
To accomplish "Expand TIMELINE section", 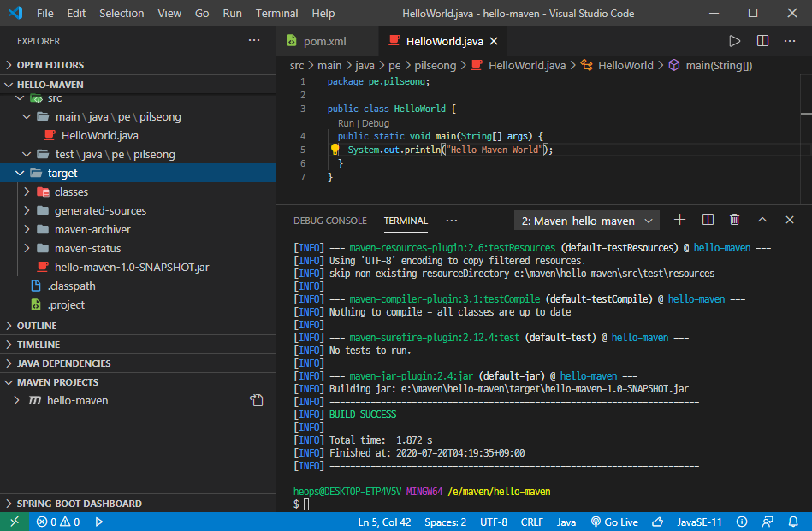I will (139, 344).
